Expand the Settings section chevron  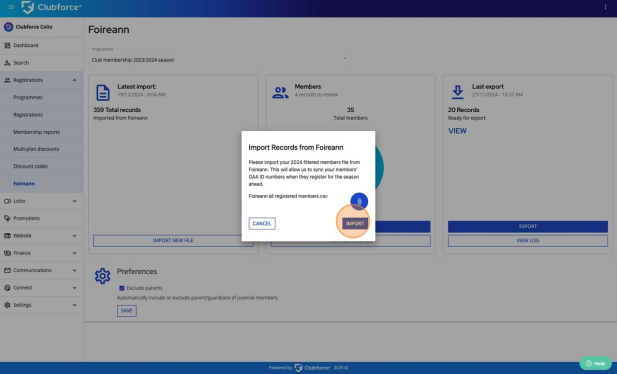coord(74,305)
